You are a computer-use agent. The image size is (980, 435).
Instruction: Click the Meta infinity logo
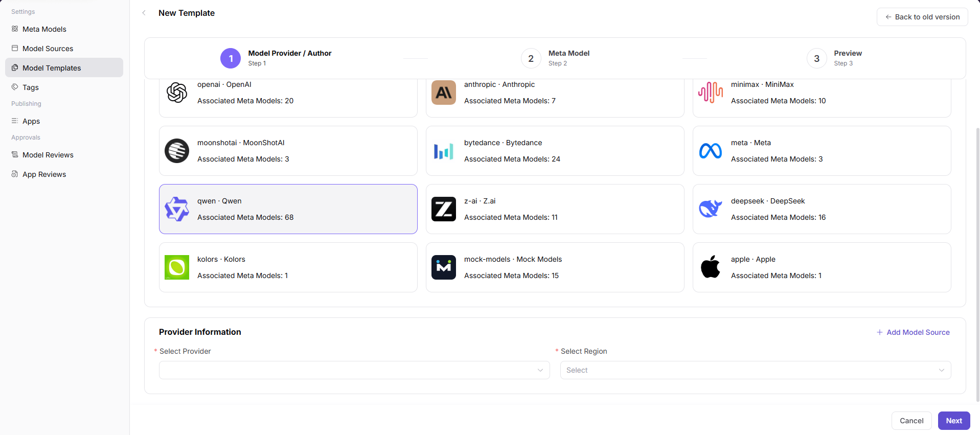click(711, 151)
